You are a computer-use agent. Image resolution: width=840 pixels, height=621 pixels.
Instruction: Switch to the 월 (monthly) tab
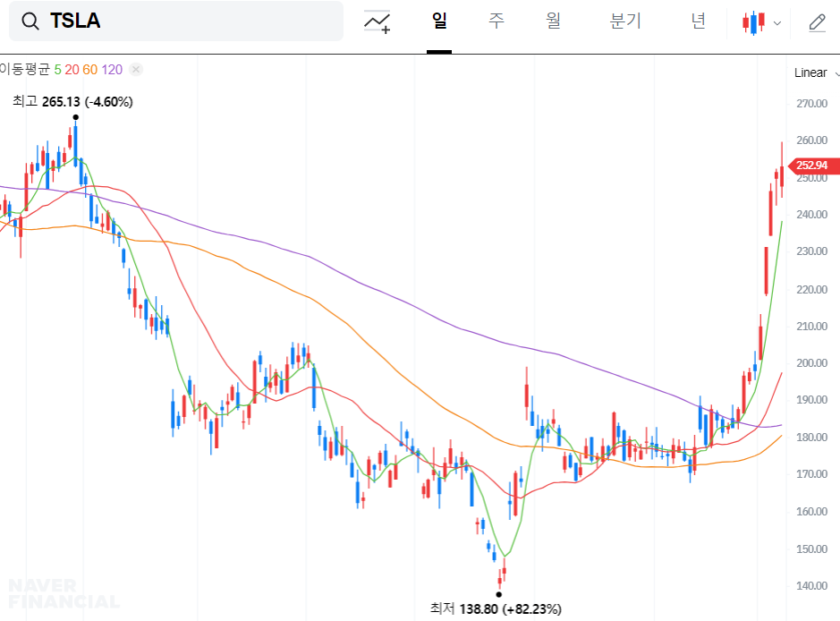tap(554, 21)
